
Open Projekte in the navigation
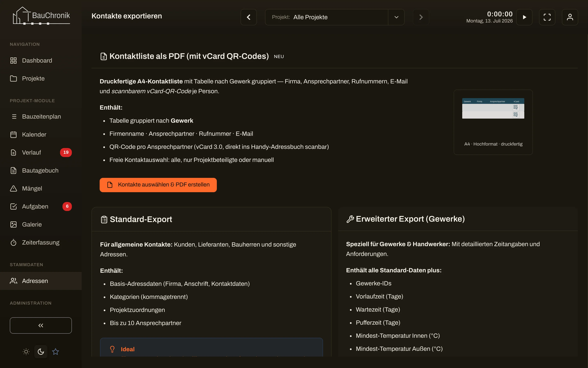(41, 79)
